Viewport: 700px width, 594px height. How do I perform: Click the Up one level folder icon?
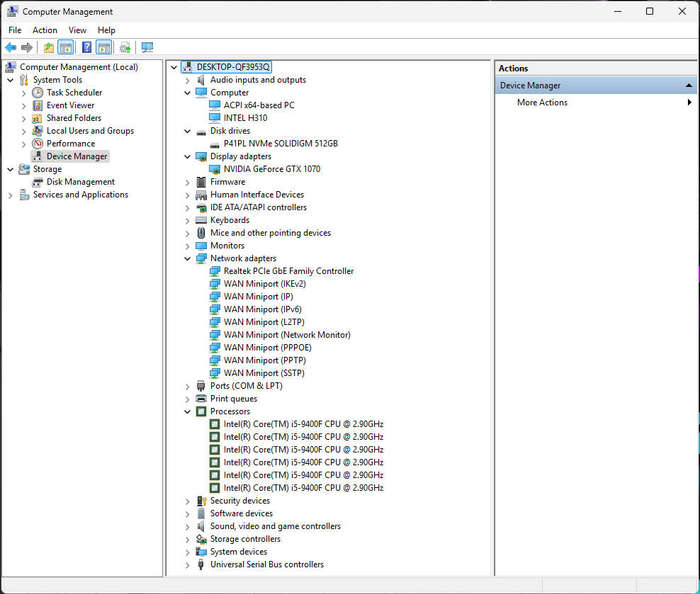tap(49, 47)
